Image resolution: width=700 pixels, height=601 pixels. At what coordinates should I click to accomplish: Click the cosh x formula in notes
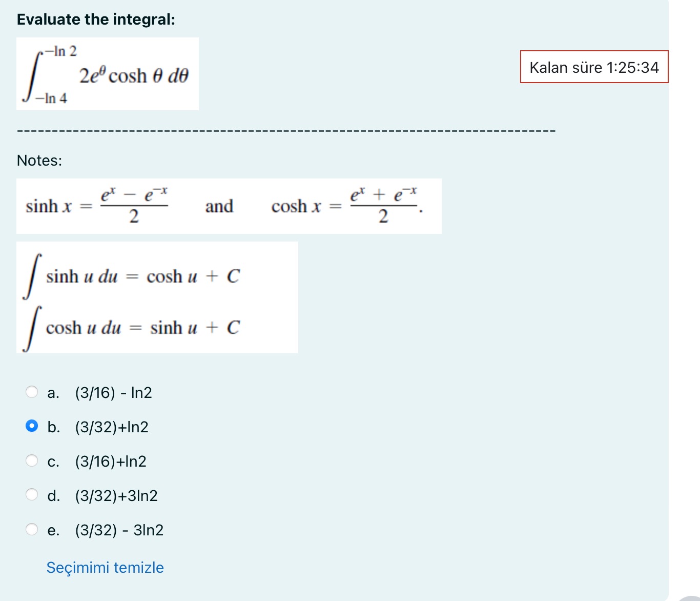345,205
